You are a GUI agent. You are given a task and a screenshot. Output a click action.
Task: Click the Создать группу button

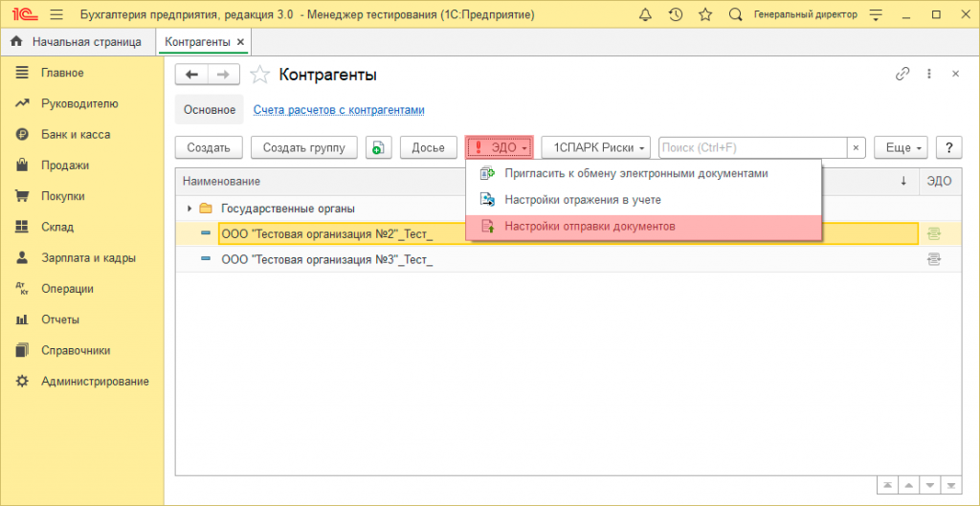coord(303,147)
